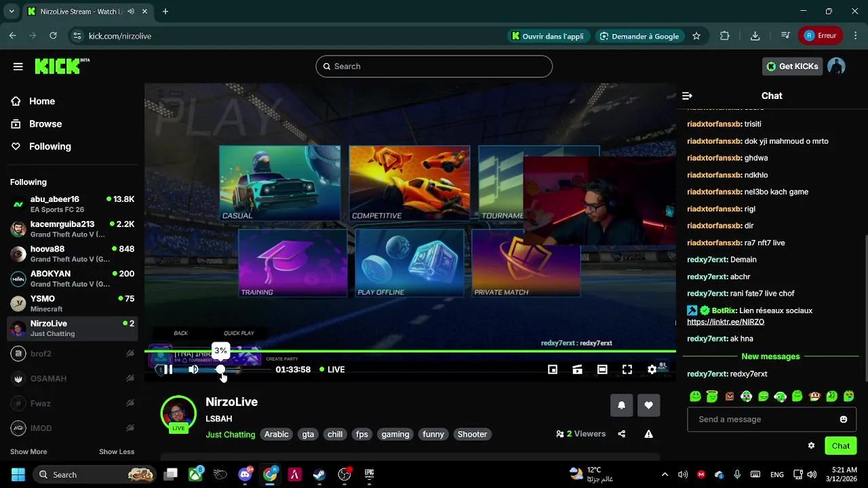Send message with Chat button
This screenshot has width=868, height=488.
coord(841,445)
